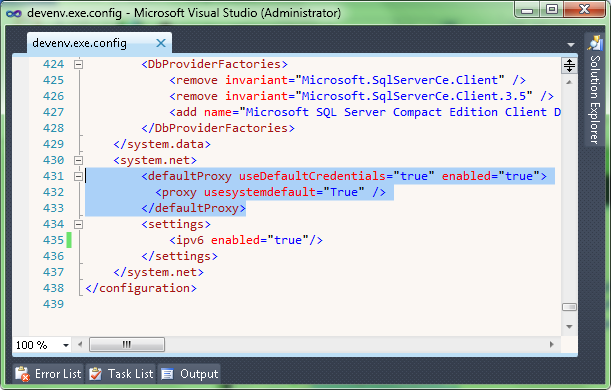Show the Output tab

(189, 374)
